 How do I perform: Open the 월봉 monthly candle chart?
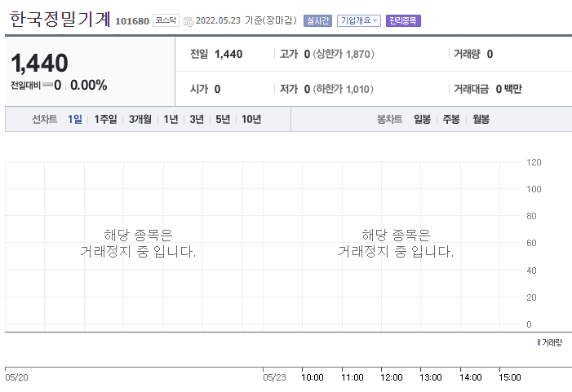point(481,119)
